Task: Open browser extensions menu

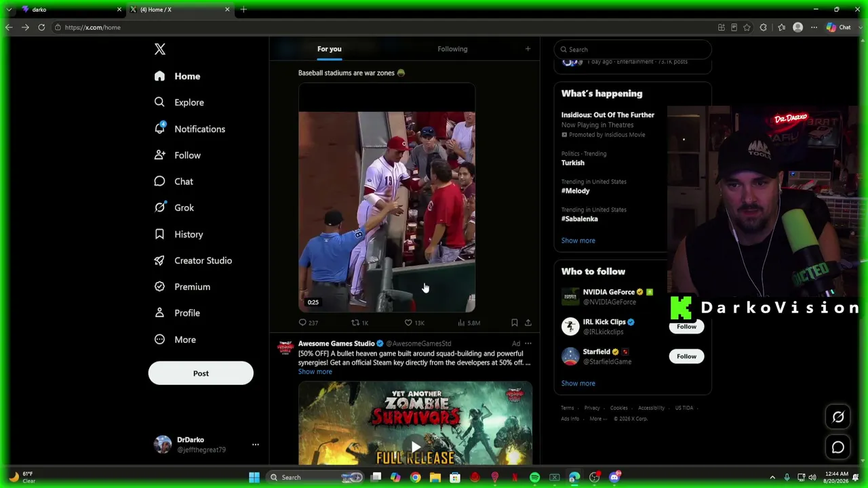Action: tap(764, 27)
